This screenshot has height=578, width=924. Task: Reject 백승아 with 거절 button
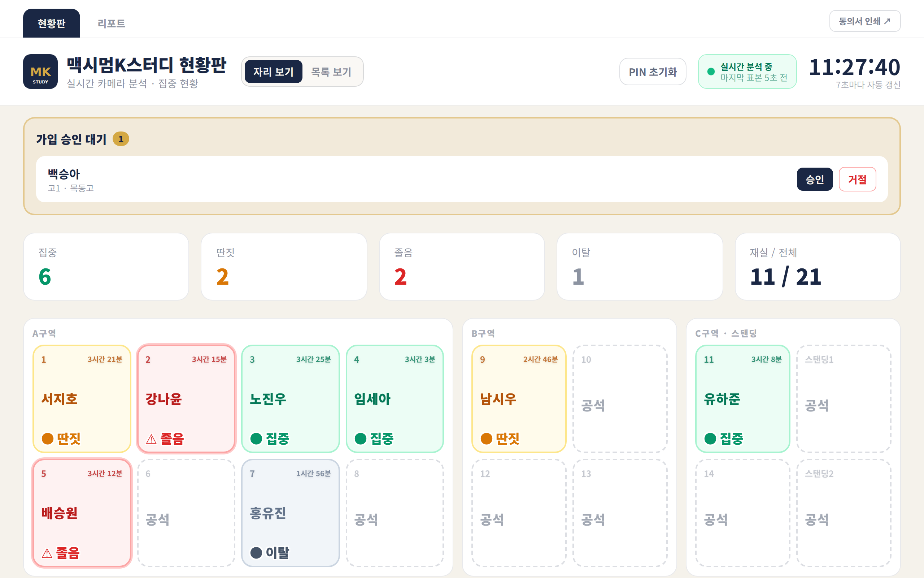(x=858, y=179)
